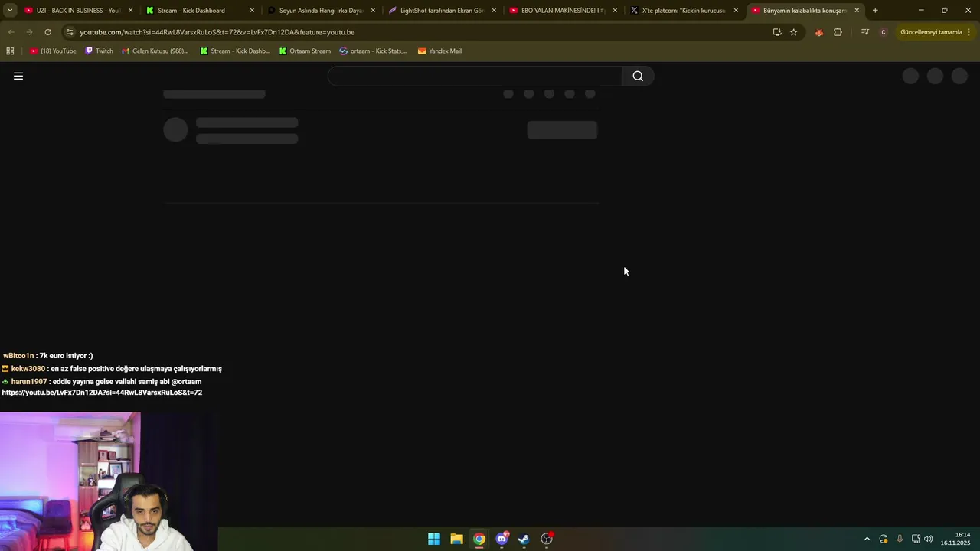Open the Extensions puzzle icon
Image resolution: width=980 pixels, height=551 pixels.
(838, 32)
